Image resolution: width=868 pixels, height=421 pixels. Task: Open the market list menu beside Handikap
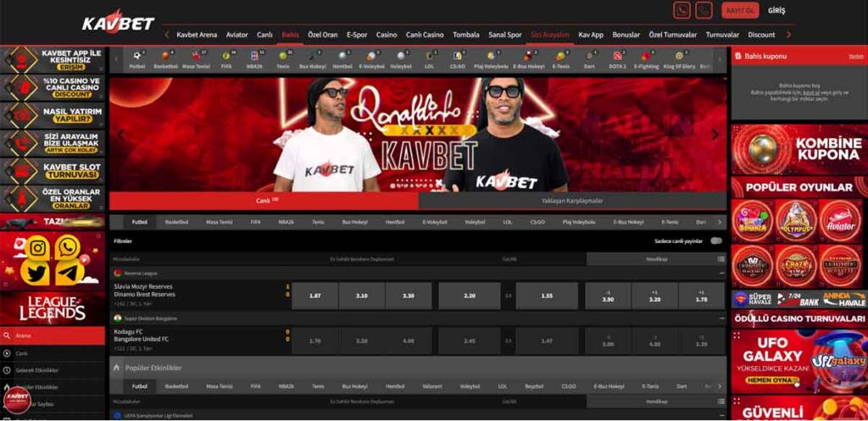[721, 259]
